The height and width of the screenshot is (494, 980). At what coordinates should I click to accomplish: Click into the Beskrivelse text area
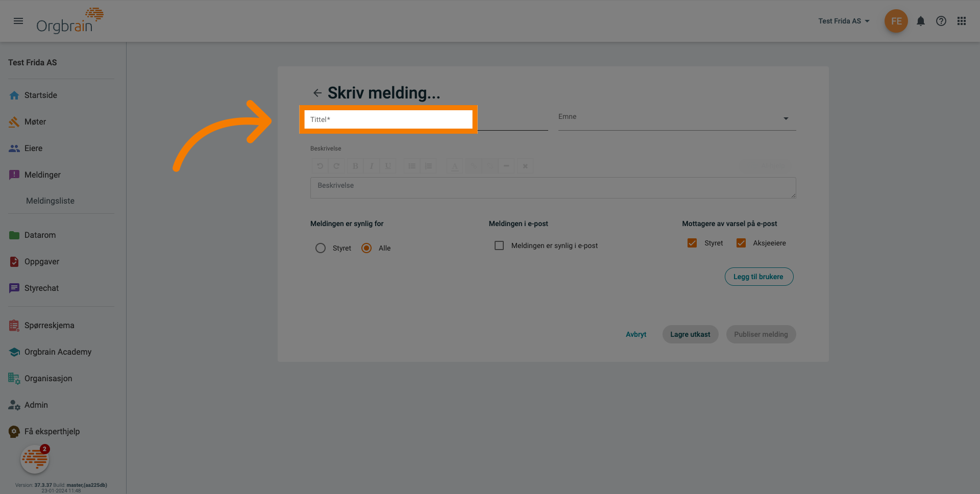pyautogui.click(x=553, y=188)
